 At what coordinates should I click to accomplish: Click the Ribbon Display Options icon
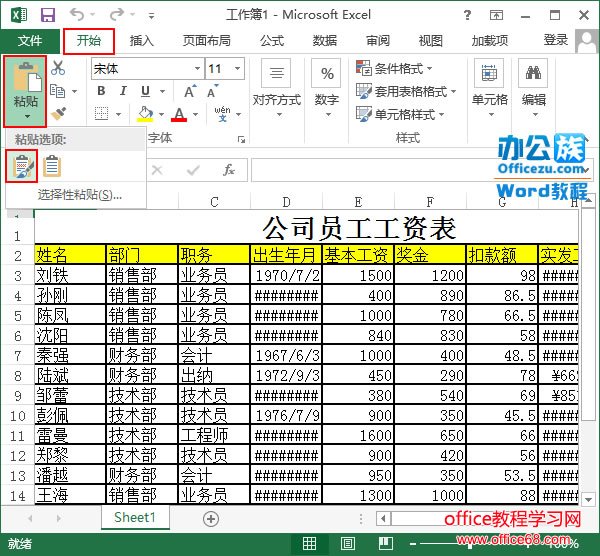coord(496,15)
